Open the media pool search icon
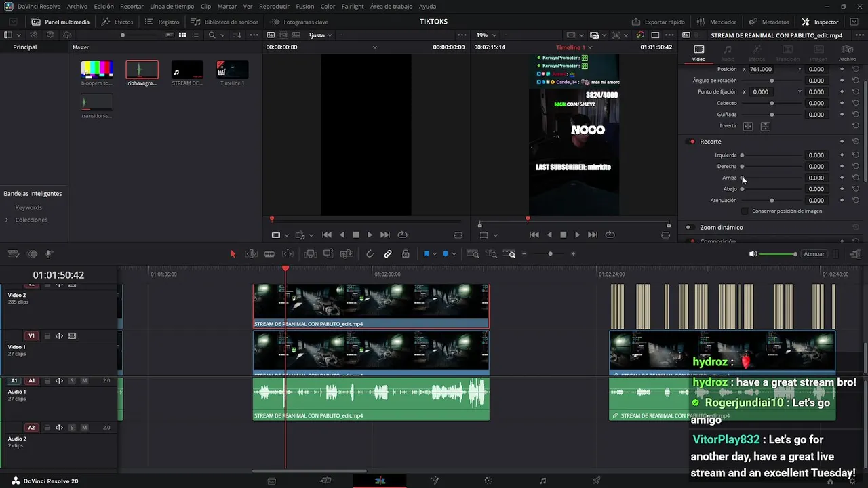Viewport: 868px width, 488px height. (x=212, y=35)
